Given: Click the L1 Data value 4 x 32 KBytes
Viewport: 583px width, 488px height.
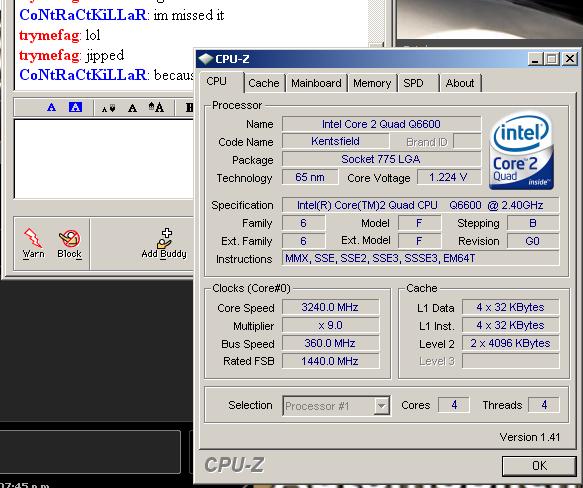Looking at the screenshot, I should click(510, 307).
